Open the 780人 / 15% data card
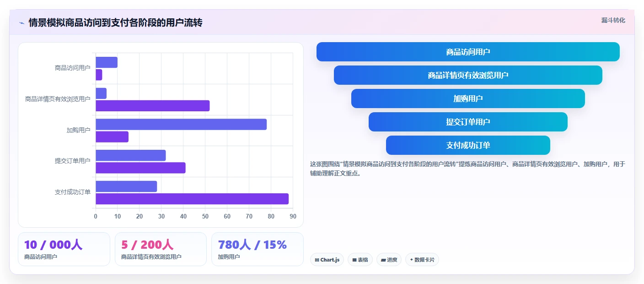The width and height of the screenshot is (644, 284). 258,249
